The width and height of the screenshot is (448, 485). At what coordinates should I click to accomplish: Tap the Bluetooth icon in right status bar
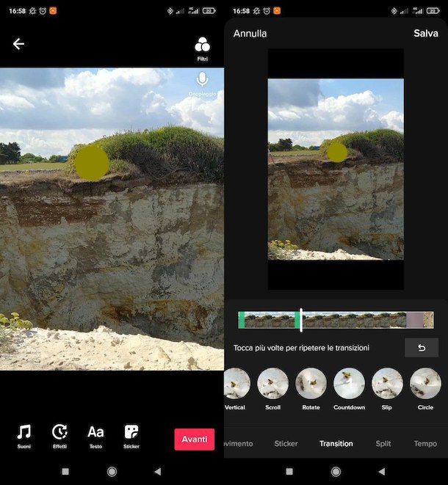(x=394, y=11)
